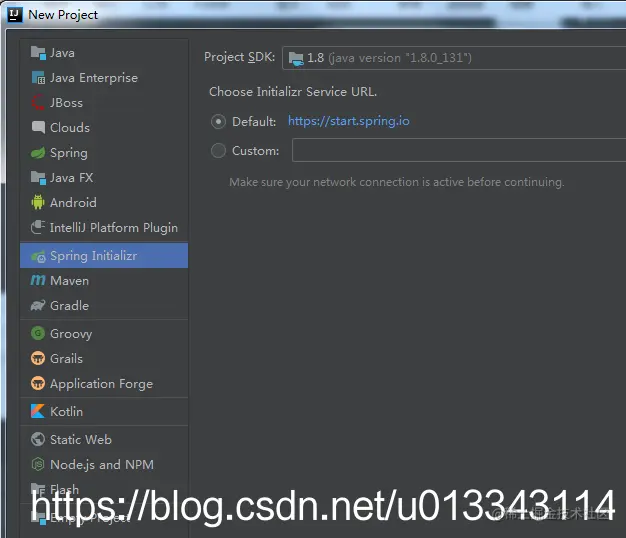Click the SDK folder icon in combo box
This screenshot has width=626, height=538.
pos(296,58)
